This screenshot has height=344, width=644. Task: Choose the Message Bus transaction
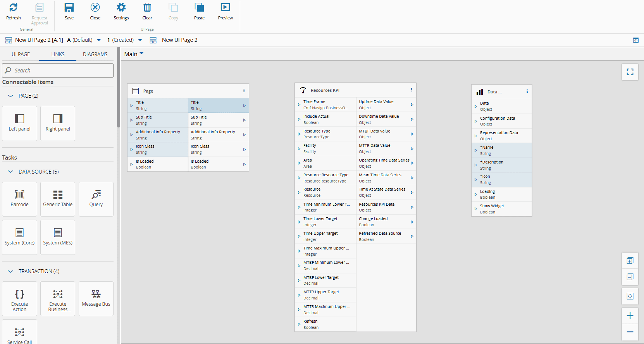point(96,298)
